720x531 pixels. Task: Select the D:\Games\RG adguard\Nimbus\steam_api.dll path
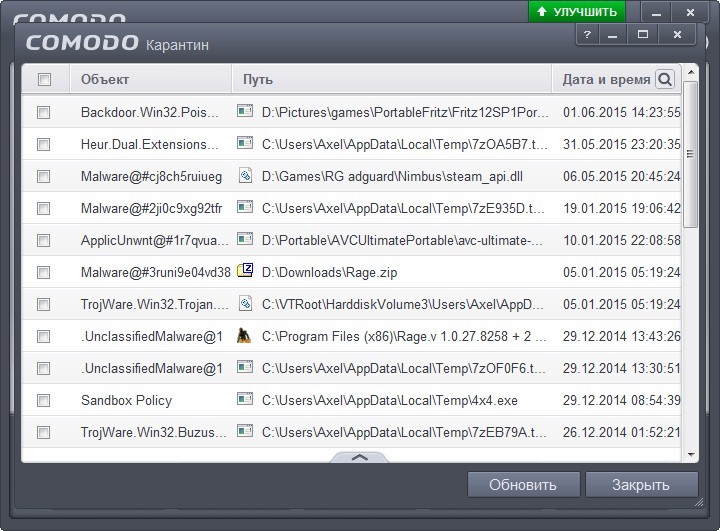click(x=392, y=176)
